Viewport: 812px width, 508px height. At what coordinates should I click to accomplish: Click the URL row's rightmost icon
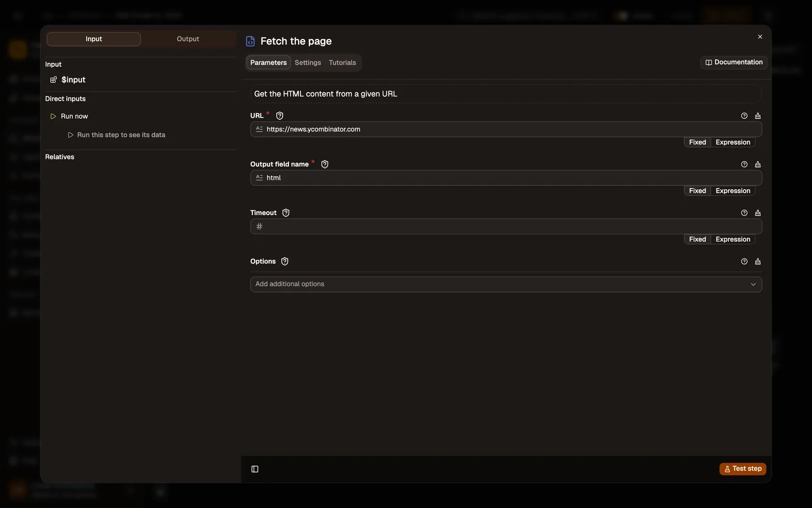pyautogui.click(x=758, y=116)
